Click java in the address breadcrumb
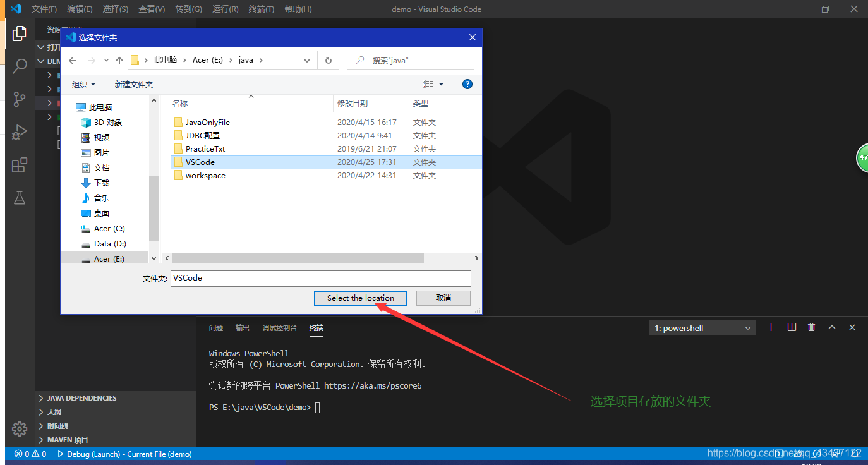Image resolution: width=868 pixels, height=465 pixels. pos(245,60)
